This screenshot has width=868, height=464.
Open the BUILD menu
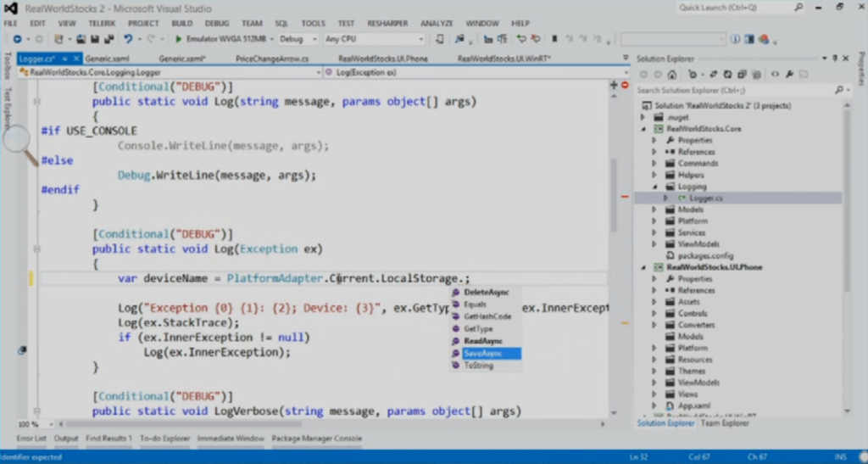(181, 23)
